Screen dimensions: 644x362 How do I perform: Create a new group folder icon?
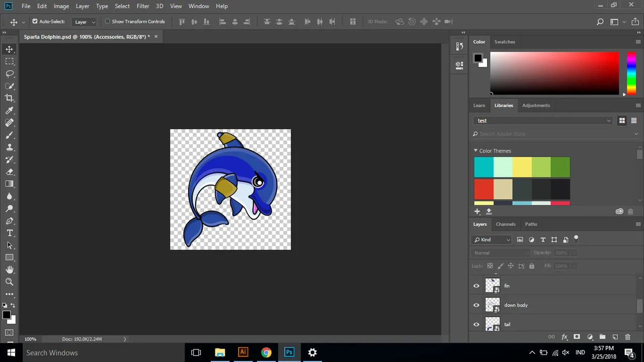[602, 337]
